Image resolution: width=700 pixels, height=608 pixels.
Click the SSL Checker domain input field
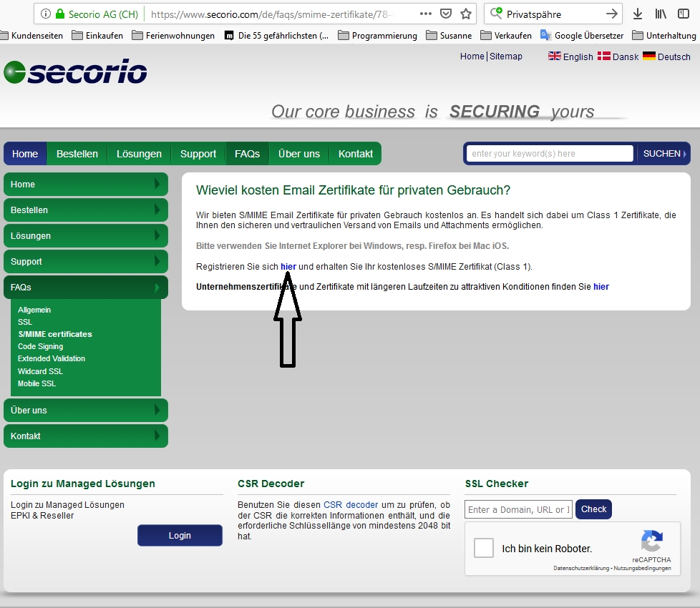[x=518, y=509]
